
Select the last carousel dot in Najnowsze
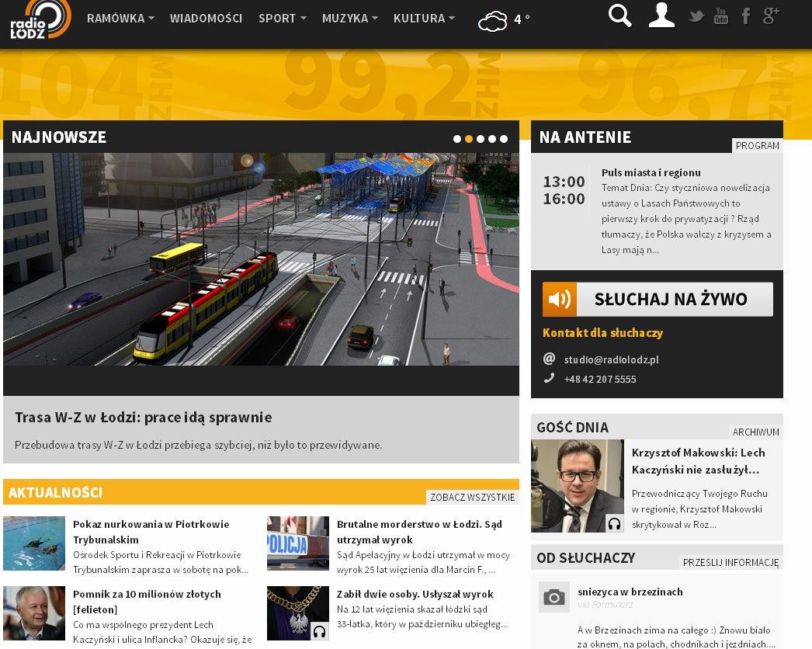504,139
